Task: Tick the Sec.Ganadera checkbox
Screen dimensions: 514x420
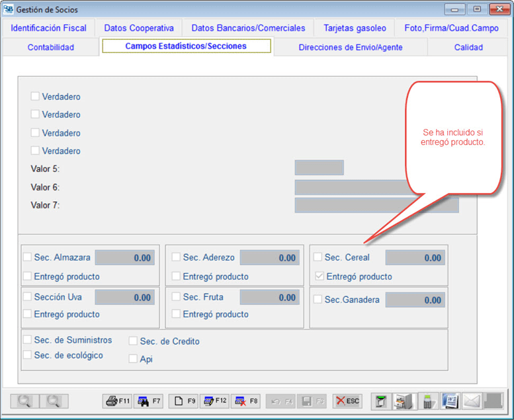Action: (318, 300)
